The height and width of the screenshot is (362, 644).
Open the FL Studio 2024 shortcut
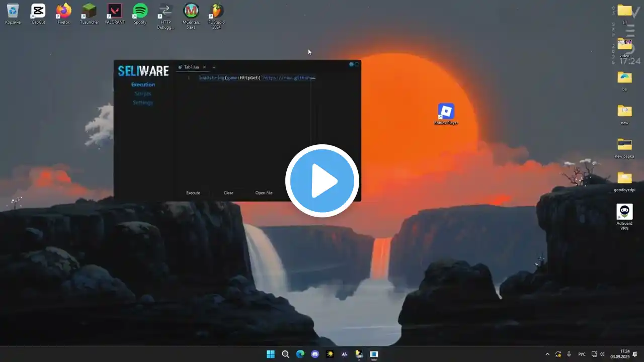pos(216,12)
